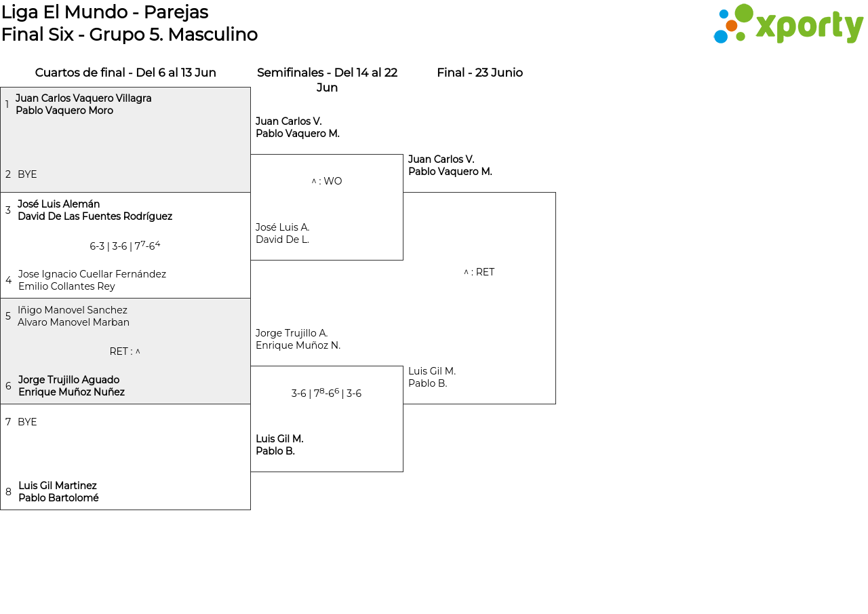The width and height of the screenshot is (868, 614).
Task: Click the Cuartos de final round header
Action: click(125, 73)
